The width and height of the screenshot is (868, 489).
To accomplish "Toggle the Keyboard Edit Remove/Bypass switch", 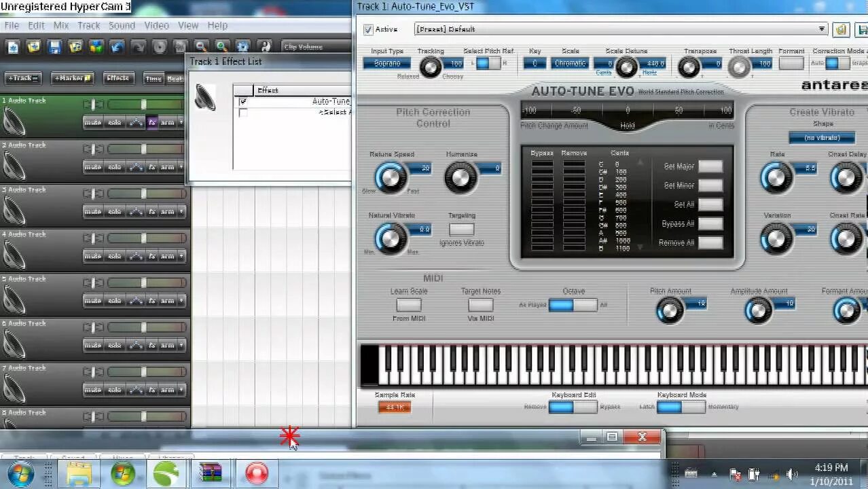I will pos(573,407).
